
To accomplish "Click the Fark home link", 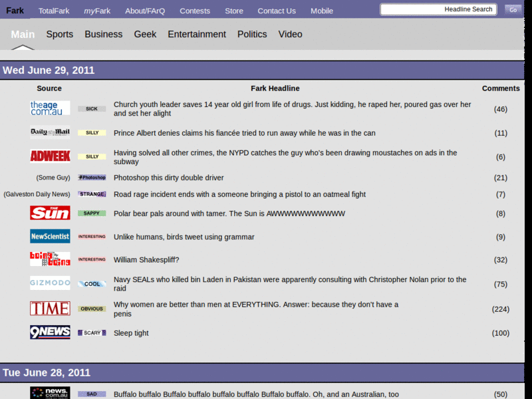I will (15, 11).
